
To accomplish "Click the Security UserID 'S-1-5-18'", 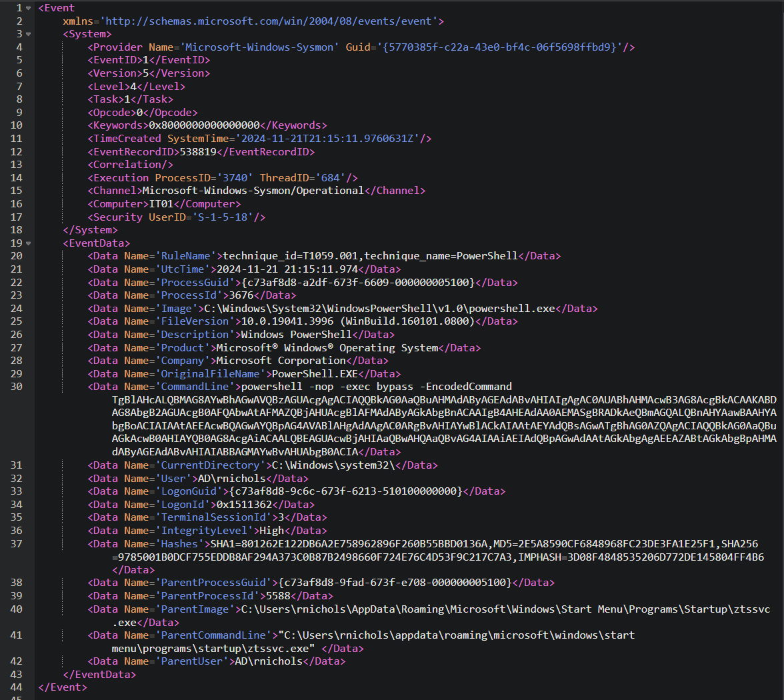I will coord(223,217).
